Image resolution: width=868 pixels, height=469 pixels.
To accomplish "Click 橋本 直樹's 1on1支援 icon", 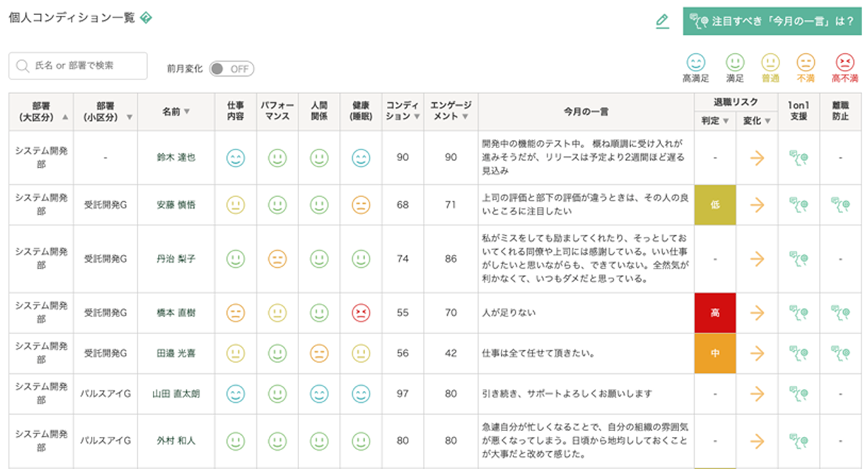I will (798, 313).
